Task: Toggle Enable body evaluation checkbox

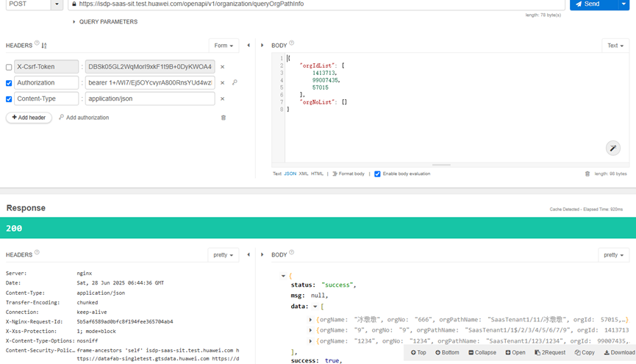Action: pos(377,174)
